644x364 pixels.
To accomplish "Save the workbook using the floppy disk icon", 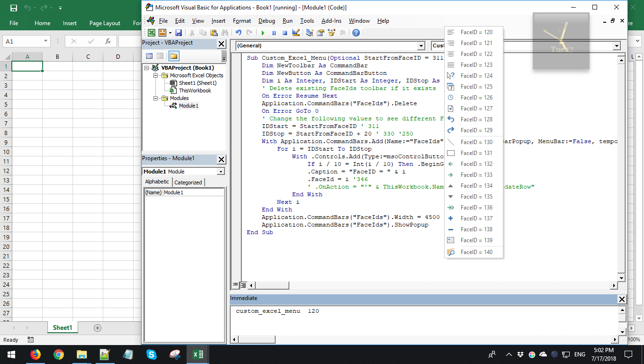I will pyautogui.click(x=179, y=33).
